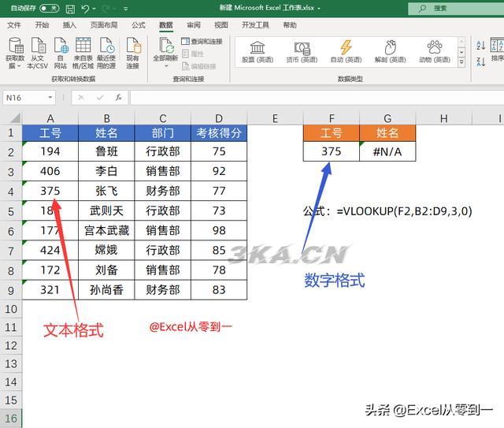Select the 货币 (英语) data type
This screenshot has height=428, width=504.
pyautogui.click(x=302, y=52)
